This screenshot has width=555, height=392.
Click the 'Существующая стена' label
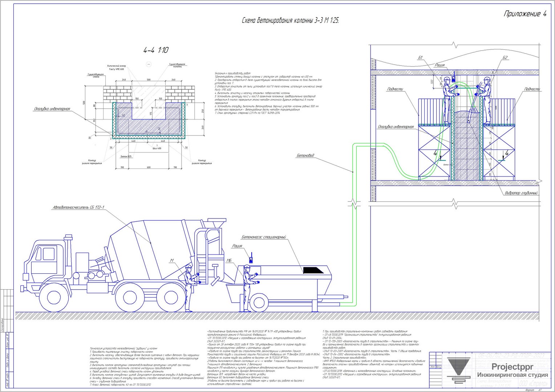tap(96, 75)
